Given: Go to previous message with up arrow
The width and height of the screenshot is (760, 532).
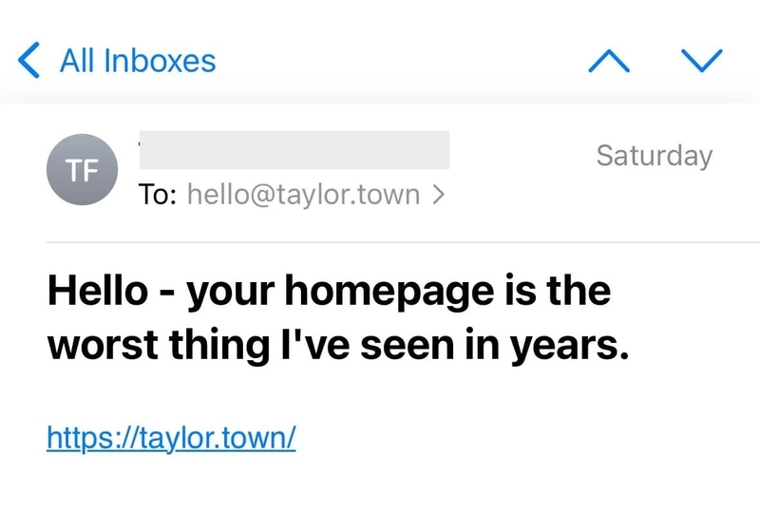Looking at the screenshot, I should pos(609,61).
